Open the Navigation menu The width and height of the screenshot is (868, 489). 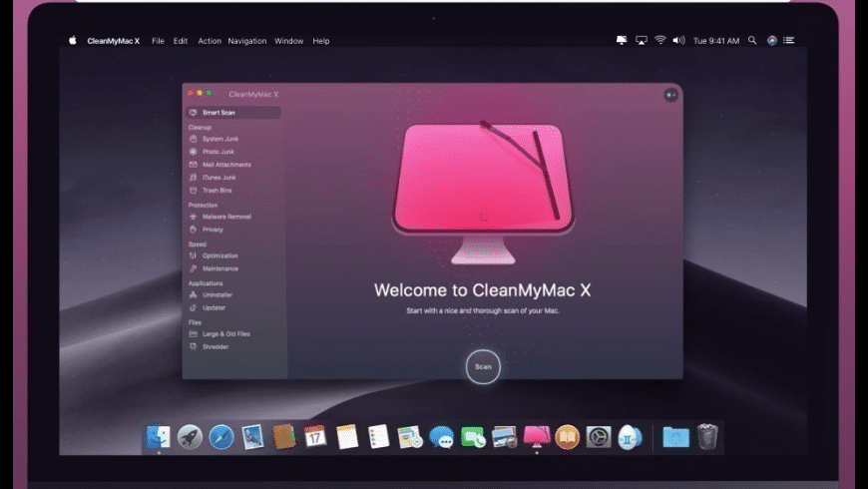pos(246,41)
